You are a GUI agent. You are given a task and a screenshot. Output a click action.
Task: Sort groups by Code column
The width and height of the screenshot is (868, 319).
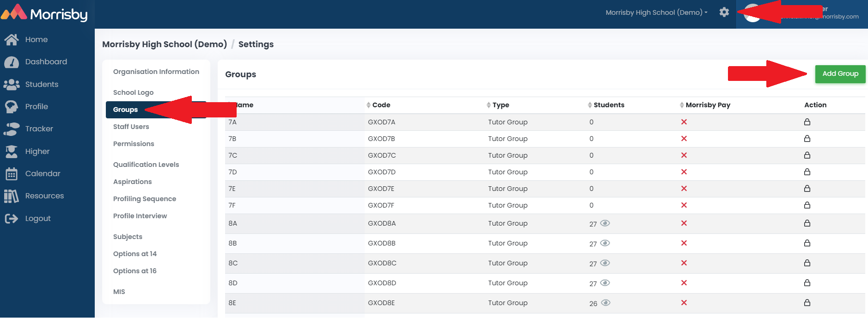[379, 105]
